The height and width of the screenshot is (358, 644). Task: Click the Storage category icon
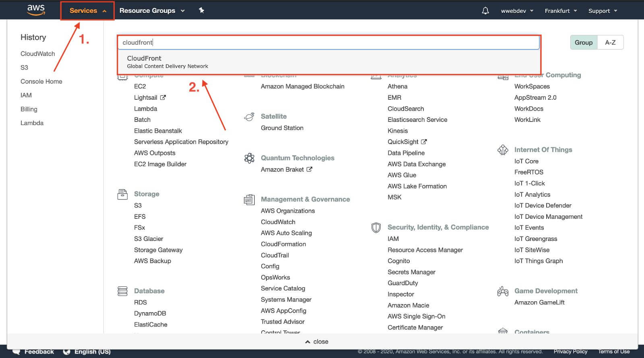tap(122, 194)
